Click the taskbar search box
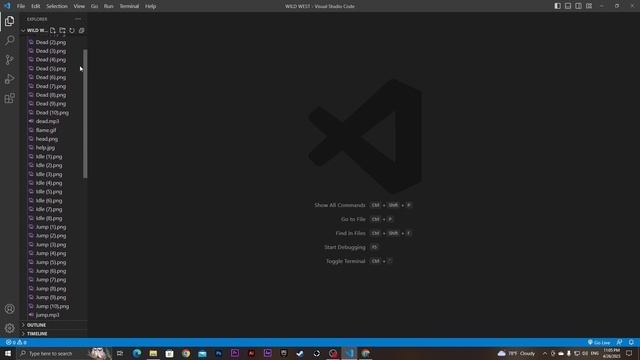The height and width of the screenshot is (360, 640). point(63,353)
